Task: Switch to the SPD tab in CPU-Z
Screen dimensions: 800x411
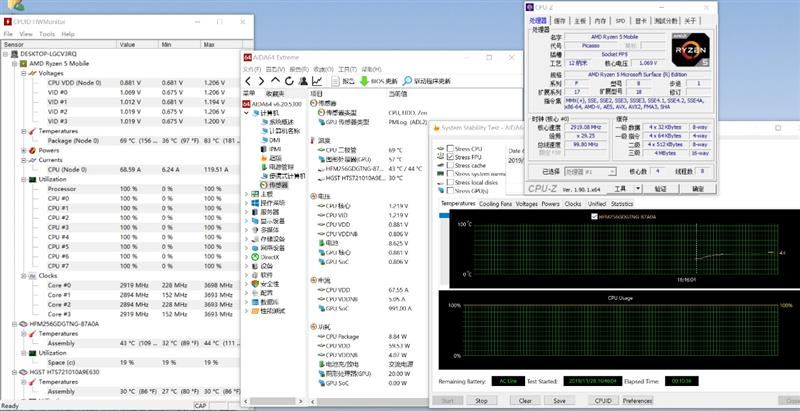Action: [x=620, y=21]
